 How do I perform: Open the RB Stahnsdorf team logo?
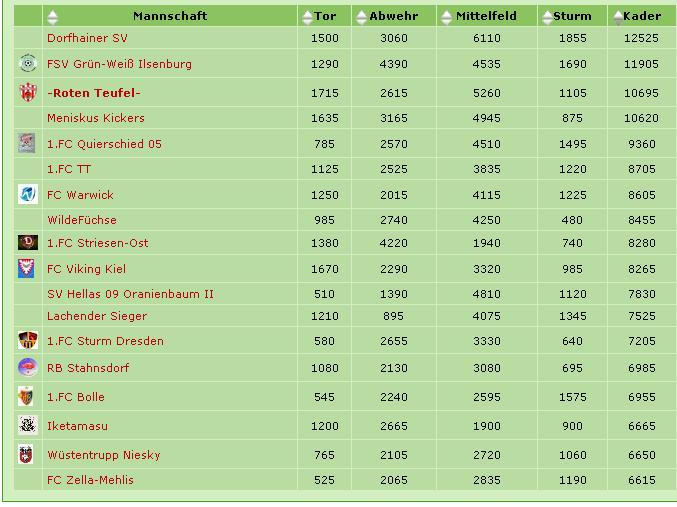click(x=27, y=367)
